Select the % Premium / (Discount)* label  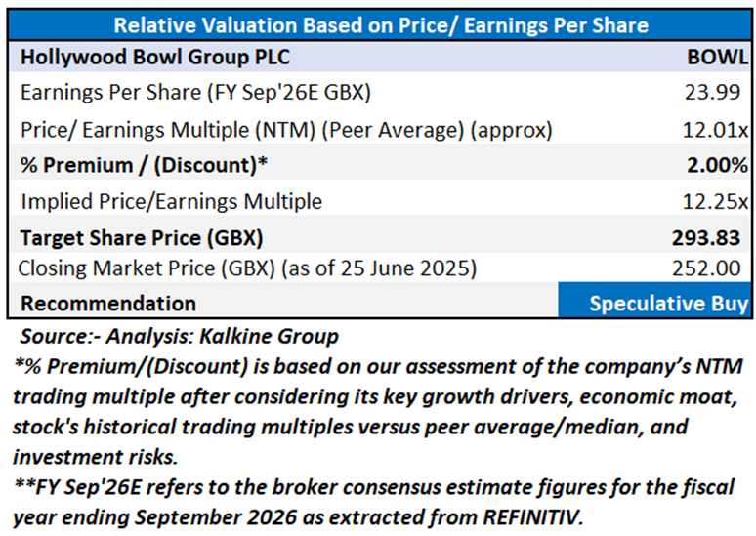144,163
